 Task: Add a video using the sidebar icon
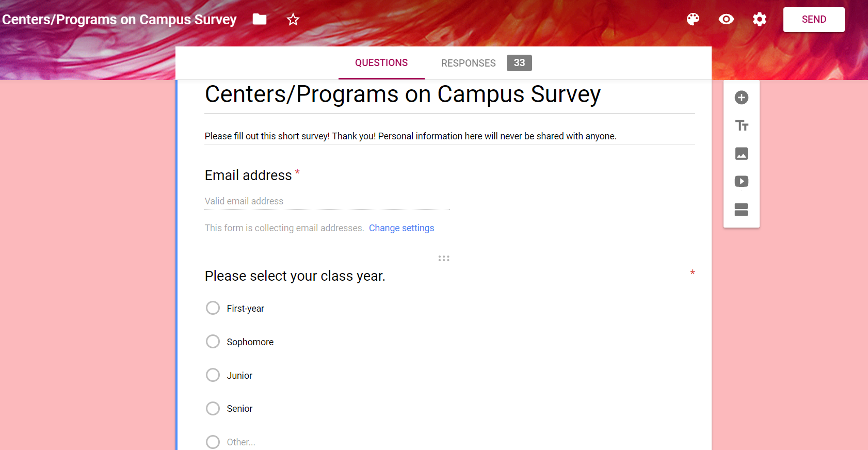[742, 181]
